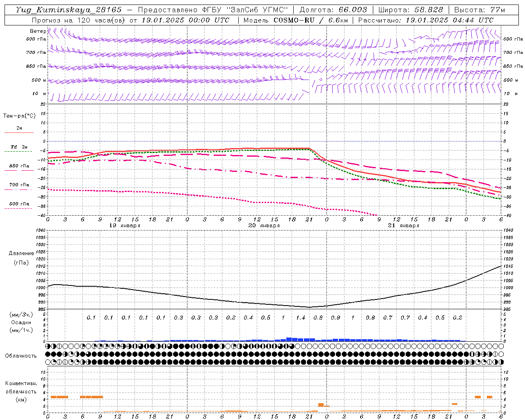525x420 pixels.
Task: Click the 700 гПа entry in the temperature legend
Action: (19, 185)
